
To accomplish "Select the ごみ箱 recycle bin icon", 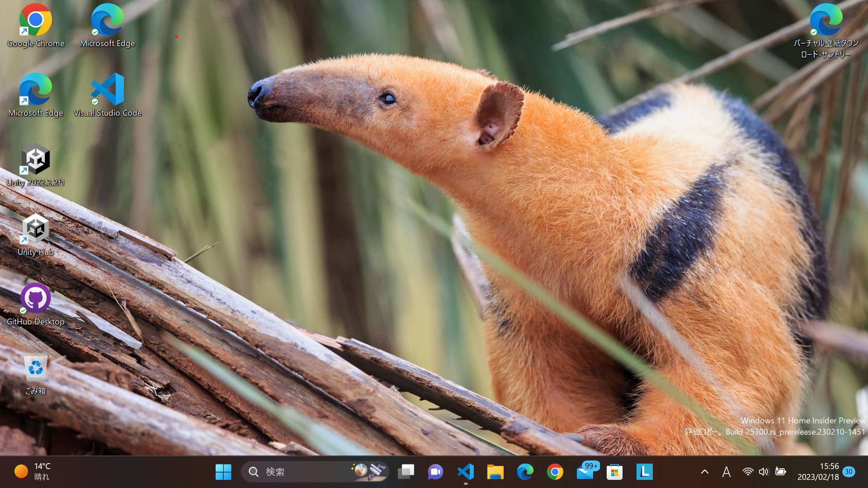I will (35, 375).
